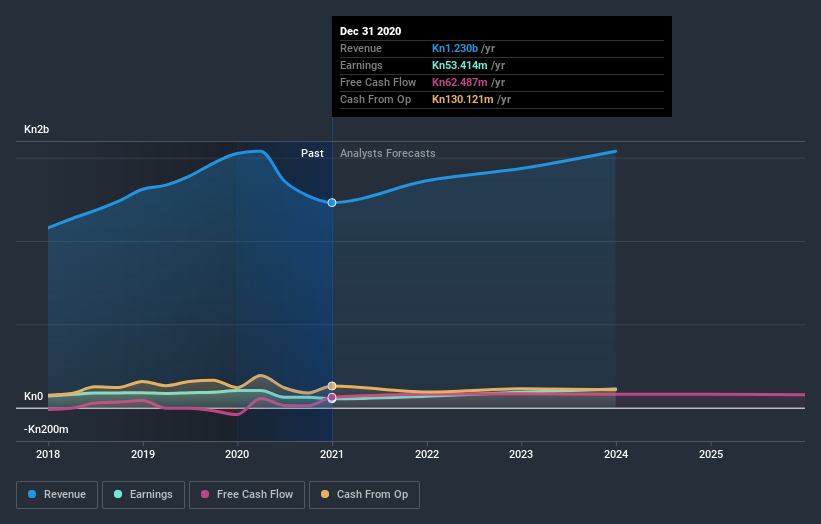Click the Kn1.230b revenue value

coord(455,48)
